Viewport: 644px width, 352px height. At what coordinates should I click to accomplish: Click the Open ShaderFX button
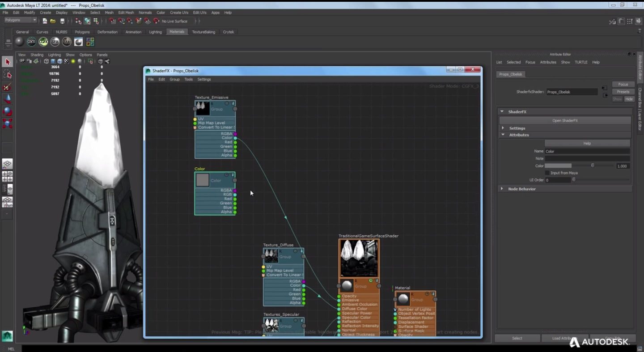click(x=565, y=120)
